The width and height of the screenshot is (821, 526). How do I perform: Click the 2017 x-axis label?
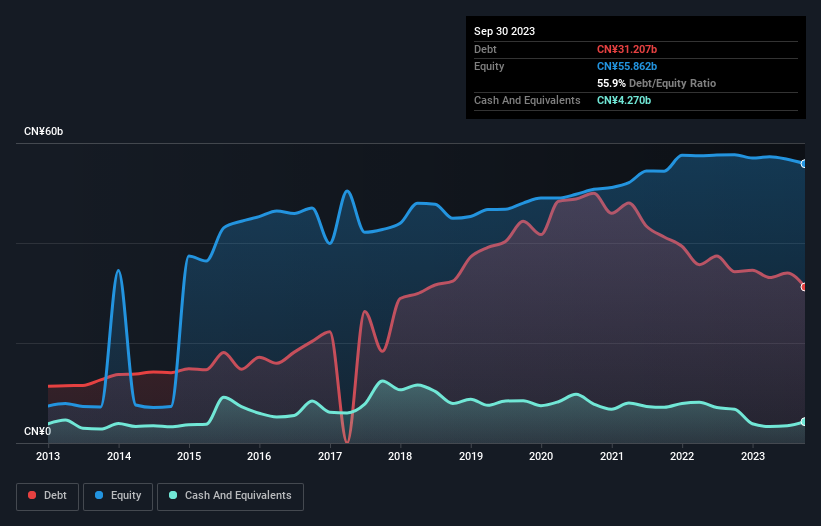coord(330,456)
